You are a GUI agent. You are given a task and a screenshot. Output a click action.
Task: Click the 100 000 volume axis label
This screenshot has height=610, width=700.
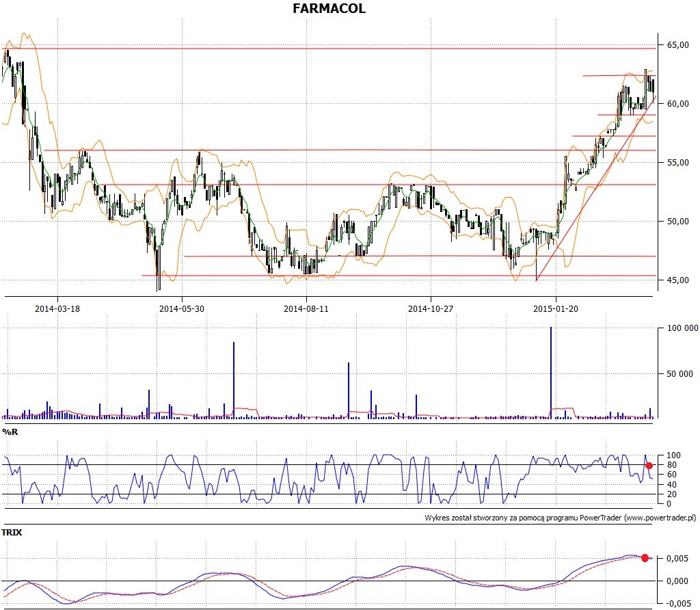pyautogui.click(x=682, y=328)
